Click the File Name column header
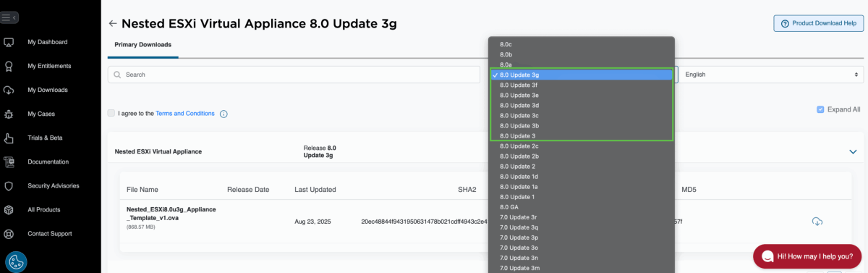 click(142, 190)
